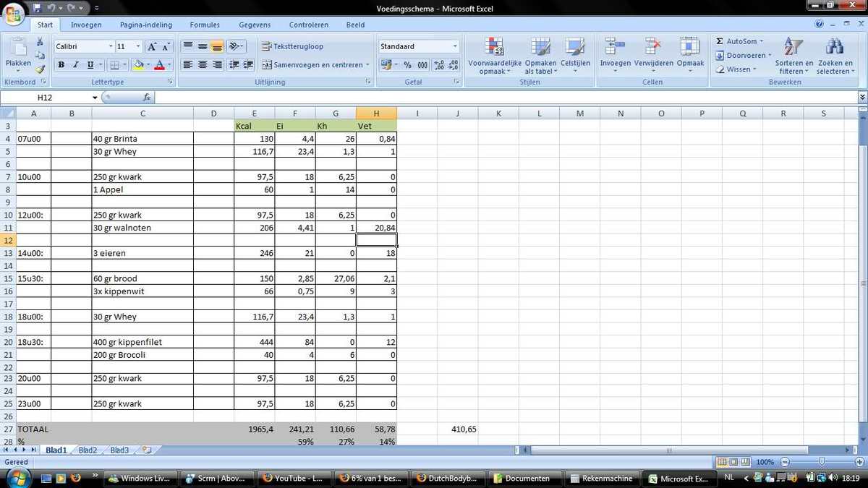The width and height of the screenshot is (868, 488).
Task: Expand the Standaard number format dropdown
Action: (455, 46)
